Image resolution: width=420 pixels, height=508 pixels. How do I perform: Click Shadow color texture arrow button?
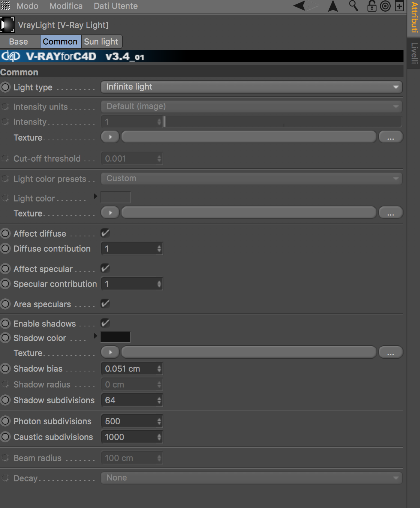[110, 352]
